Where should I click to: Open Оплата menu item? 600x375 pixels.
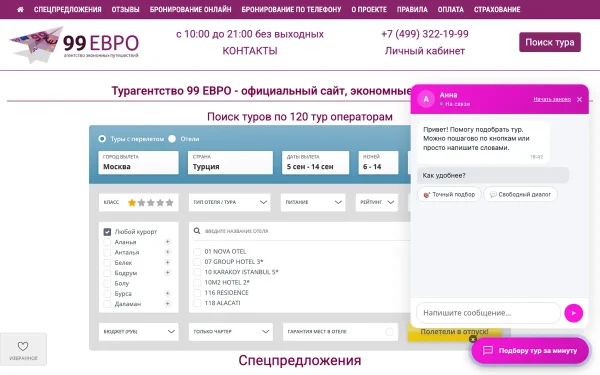coord(451,10)
